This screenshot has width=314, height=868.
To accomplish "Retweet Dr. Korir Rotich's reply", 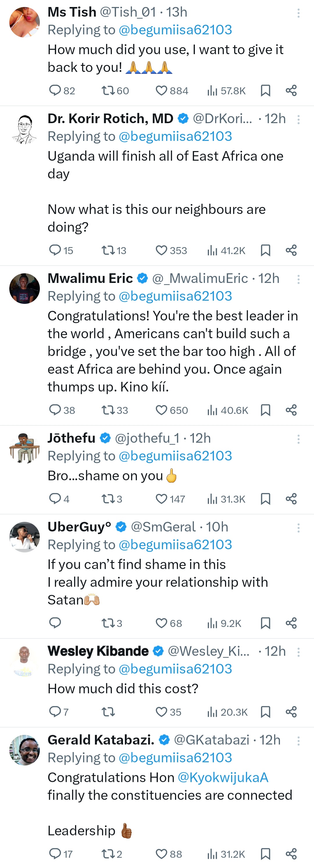I will pyautogui.click(x=108, y=250).
